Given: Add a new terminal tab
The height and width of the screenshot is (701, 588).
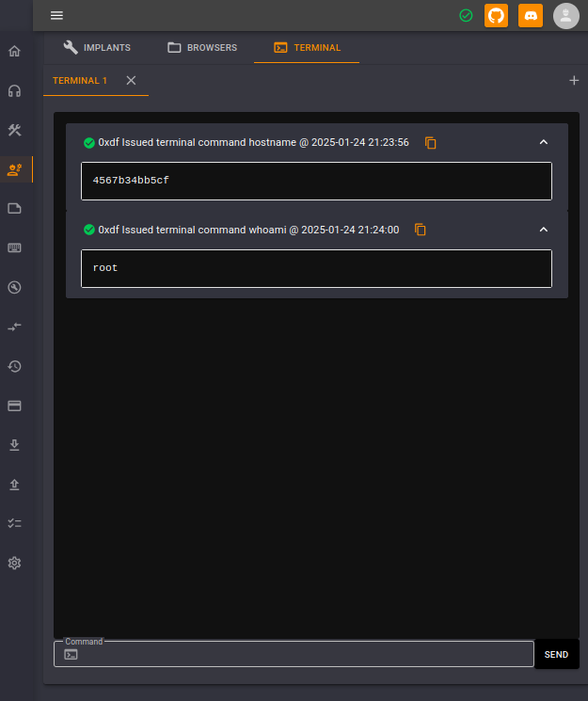Looking at the screenshot, I should [x=574, y=81].
